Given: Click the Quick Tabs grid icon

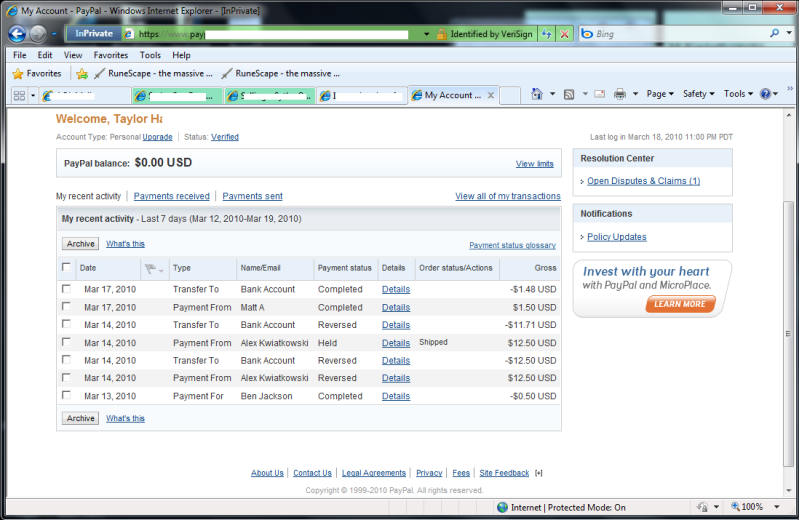Looking at the screenshot, I should coord(19,95).
